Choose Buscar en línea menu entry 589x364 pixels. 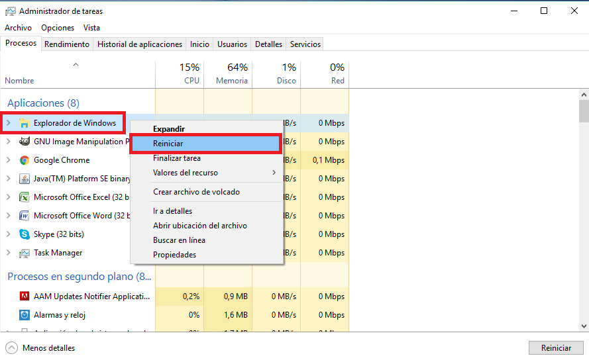(x=207, y=240)
